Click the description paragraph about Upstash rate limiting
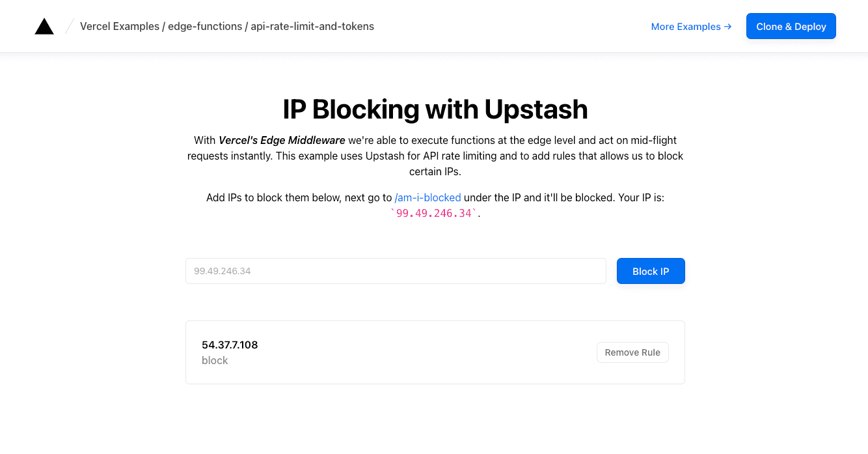The width and height of the screenshot is (868, 454). (434, 156)
